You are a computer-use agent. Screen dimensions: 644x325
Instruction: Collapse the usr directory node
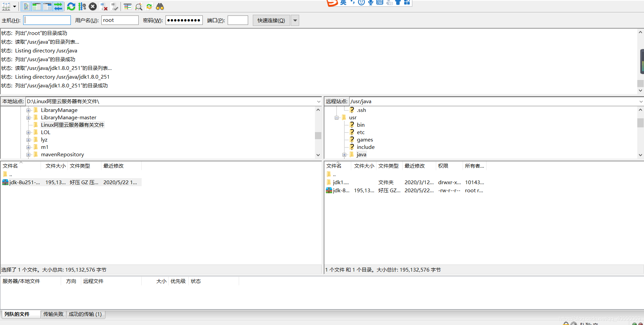336,117
